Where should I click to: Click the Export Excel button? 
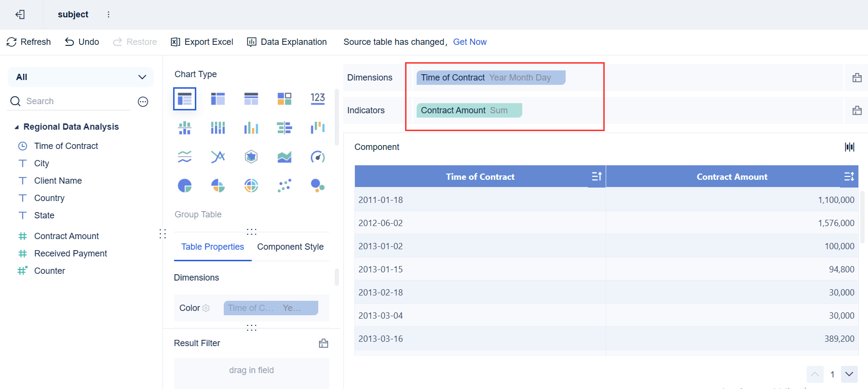pyautogui.click(x=202, y=42)
